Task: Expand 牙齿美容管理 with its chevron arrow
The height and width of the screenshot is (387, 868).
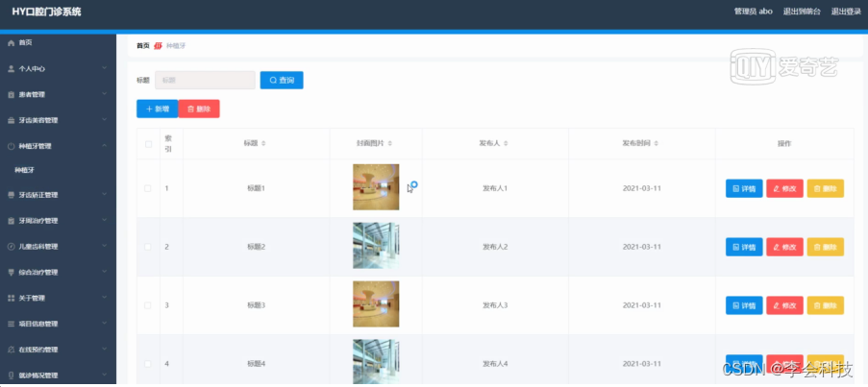Action: coord(105,120)
